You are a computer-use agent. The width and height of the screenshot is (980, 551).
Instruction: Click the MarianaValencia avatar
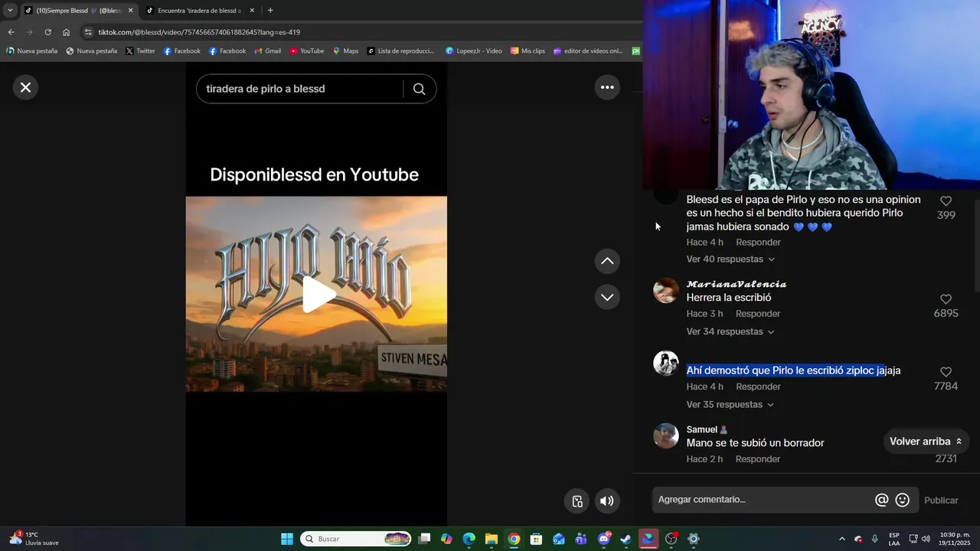[666, 291]
